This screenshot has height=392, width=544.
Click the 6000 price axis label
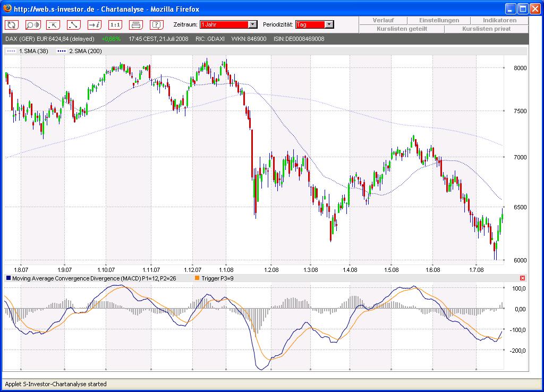coord(520,260)
